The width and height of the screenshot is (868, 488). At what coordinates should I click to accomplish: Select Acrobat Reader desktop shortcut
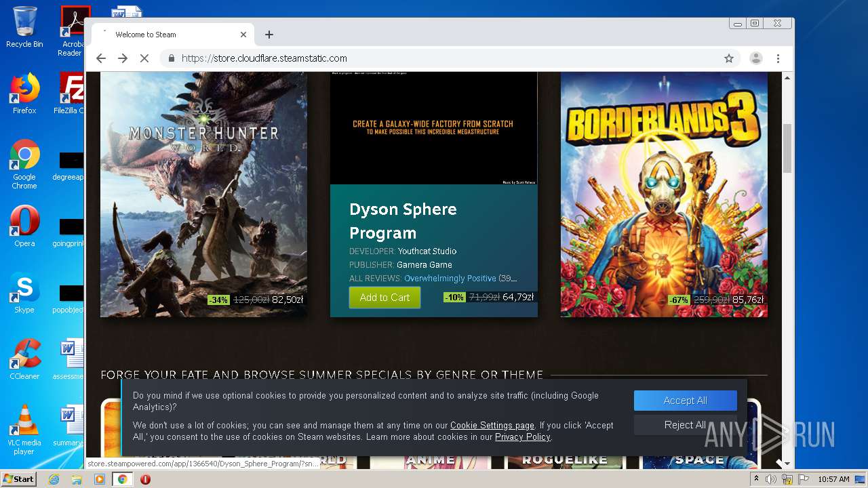[x=72, y=31]
